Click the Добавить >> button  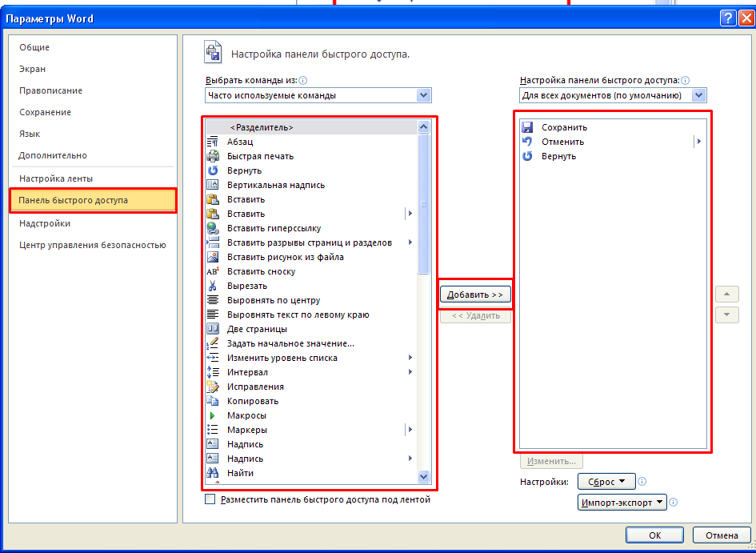point(475,295)
